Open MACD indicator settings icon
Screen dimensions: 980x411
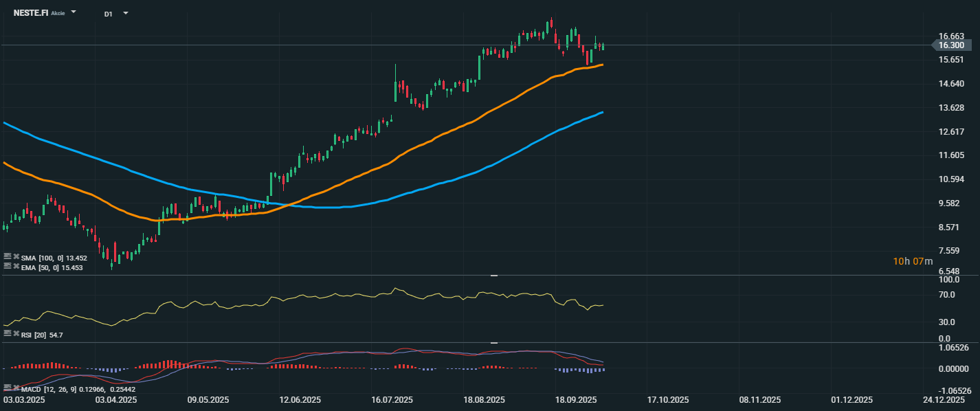coord(7,388)
